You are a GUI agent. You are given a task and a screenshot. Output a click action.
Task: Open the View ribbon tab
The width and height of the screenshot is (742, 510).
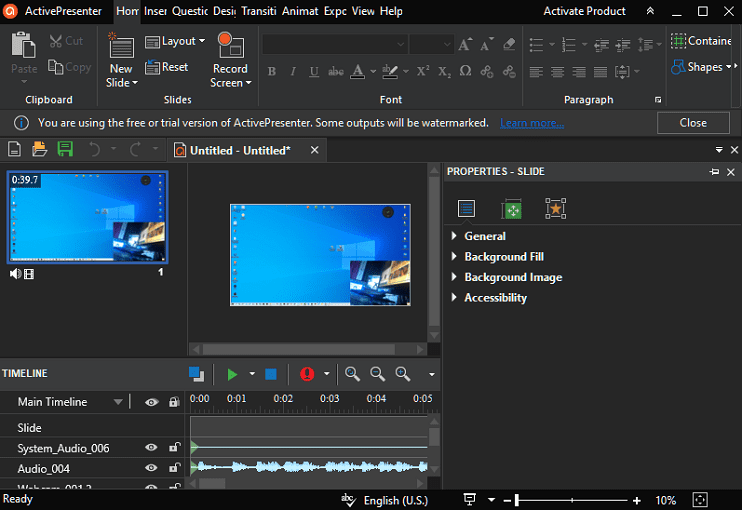coord(363,11)
